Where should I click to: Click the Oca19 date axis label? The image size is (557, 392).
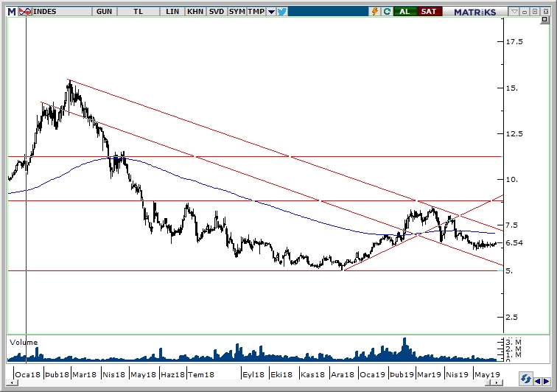pos(372,374)
